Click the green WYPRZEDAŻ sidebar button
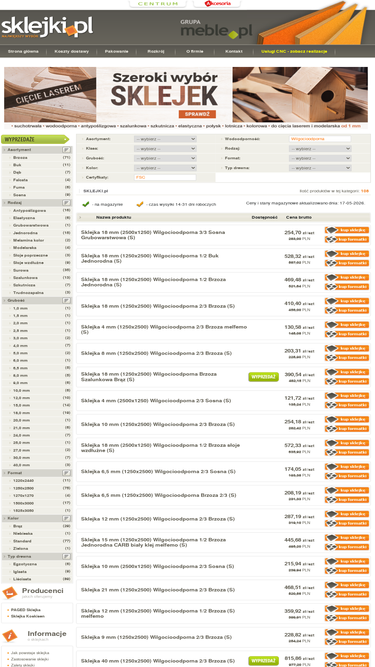 (34, 139)
